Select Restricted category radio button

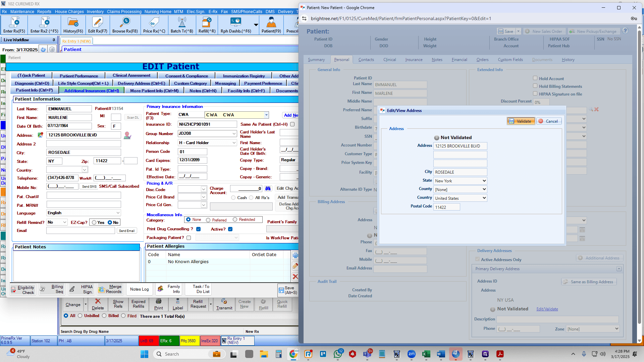tap(235, 220)
